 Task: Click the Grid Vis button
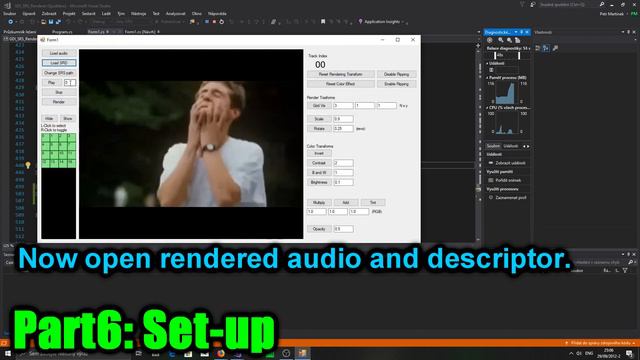319,106
